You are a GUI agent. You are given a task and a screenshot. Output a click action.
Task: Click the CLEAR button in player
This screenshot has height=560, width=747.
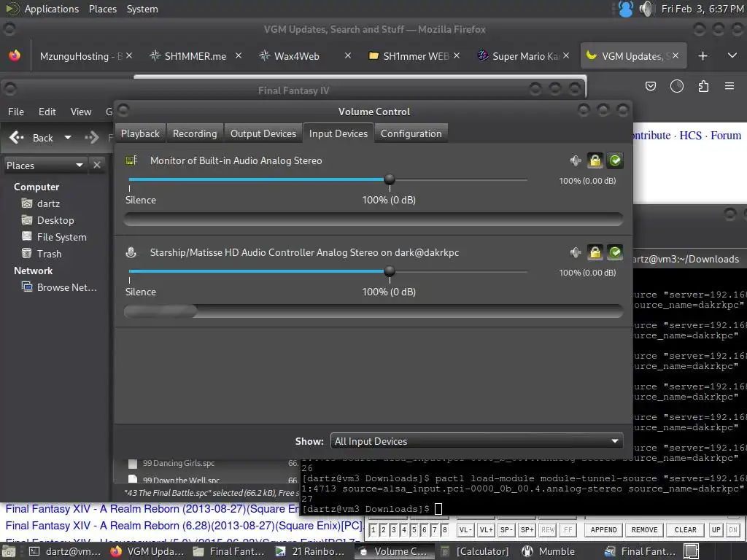pos(686,529)
